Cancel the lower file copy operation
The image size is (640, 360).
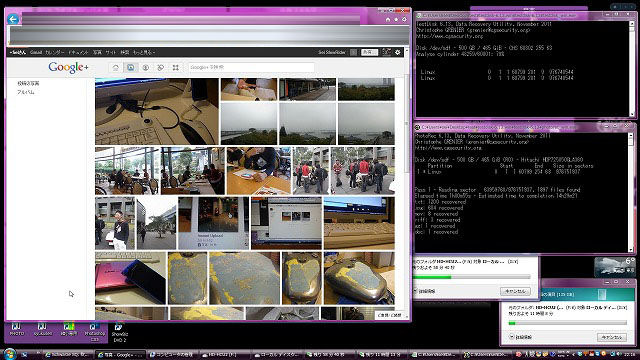612,337
